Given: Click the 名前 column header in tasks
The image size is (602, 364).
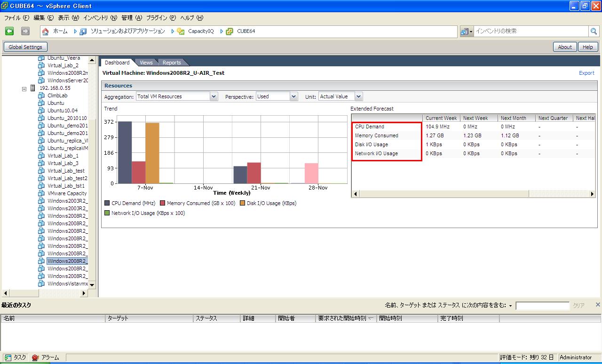Looking at the screenshot, I should pos(53,318).
